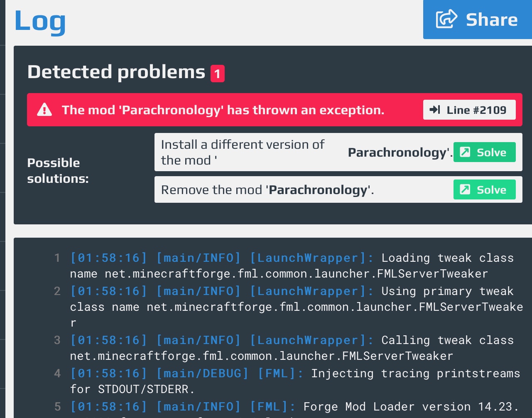Click the text 'Remove the mod Parachronology'

(267, 190)
